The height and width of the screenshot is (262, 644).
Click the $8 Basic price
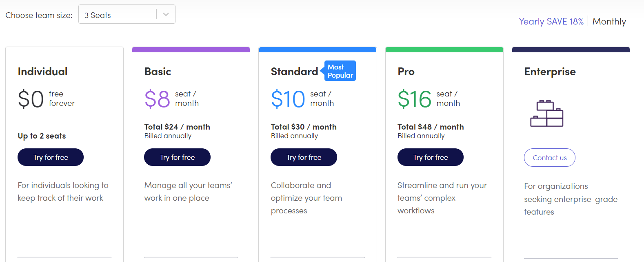157,99
